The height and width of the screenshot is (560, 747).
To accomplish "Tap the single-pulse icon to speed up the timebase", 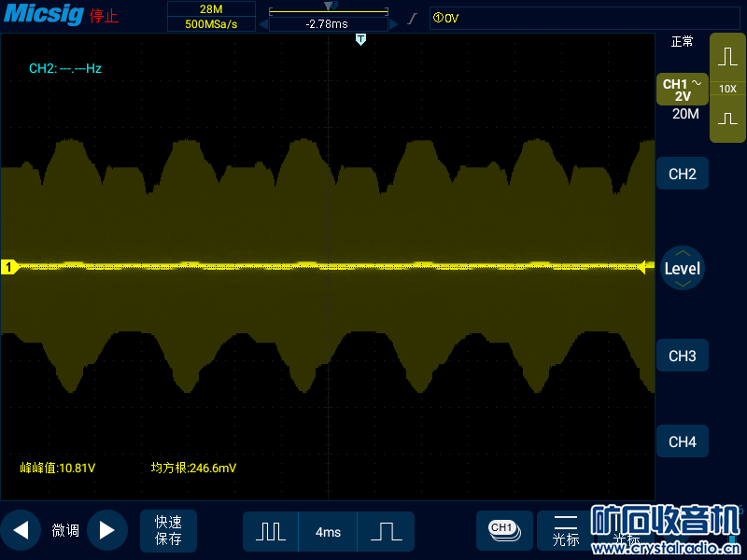I will coord(386,531).
